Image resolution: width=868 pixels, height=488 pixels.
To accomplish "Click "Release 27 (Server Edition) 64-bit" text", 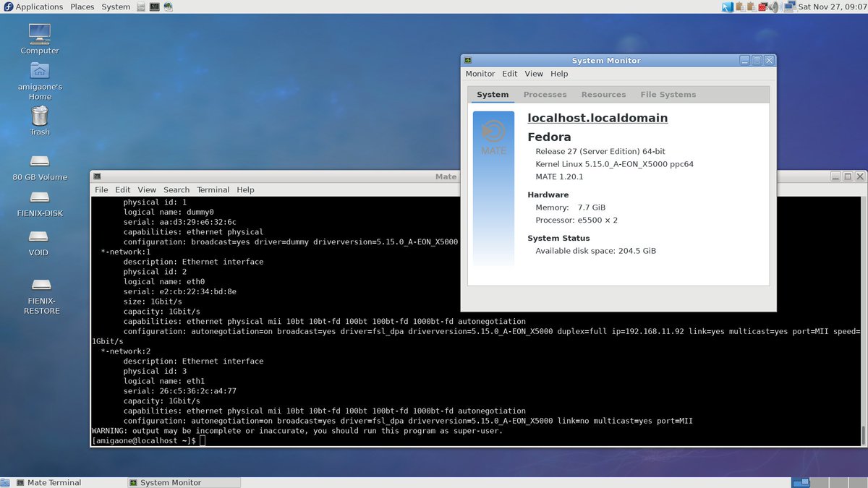I will 600,151.
